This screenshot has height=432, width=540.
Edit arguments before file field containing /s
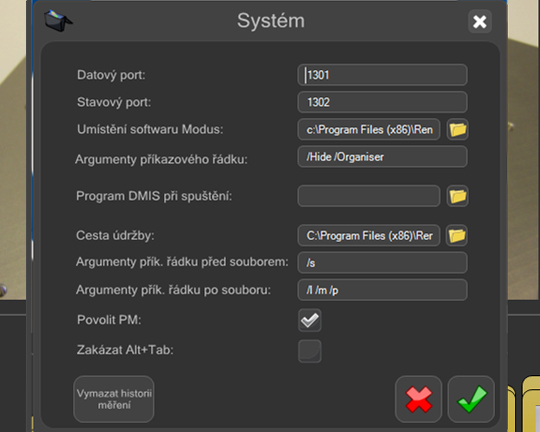(x=382, y=263)
